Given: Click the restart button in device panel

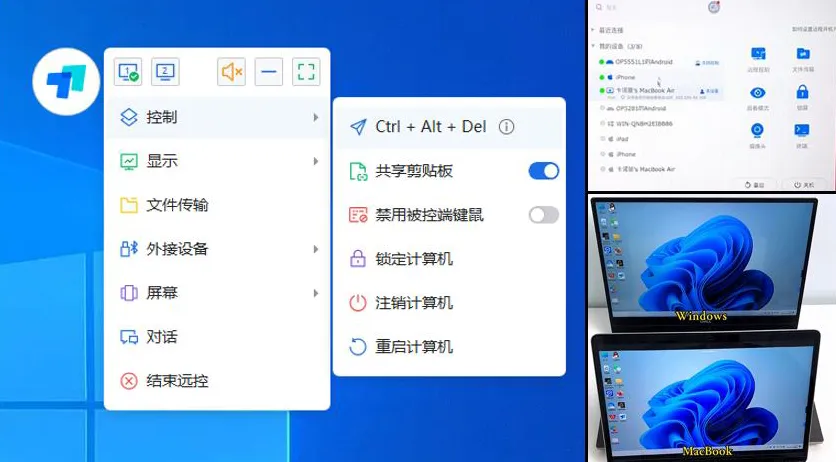Looking at the screenshot, I should [x=754, y=185].
